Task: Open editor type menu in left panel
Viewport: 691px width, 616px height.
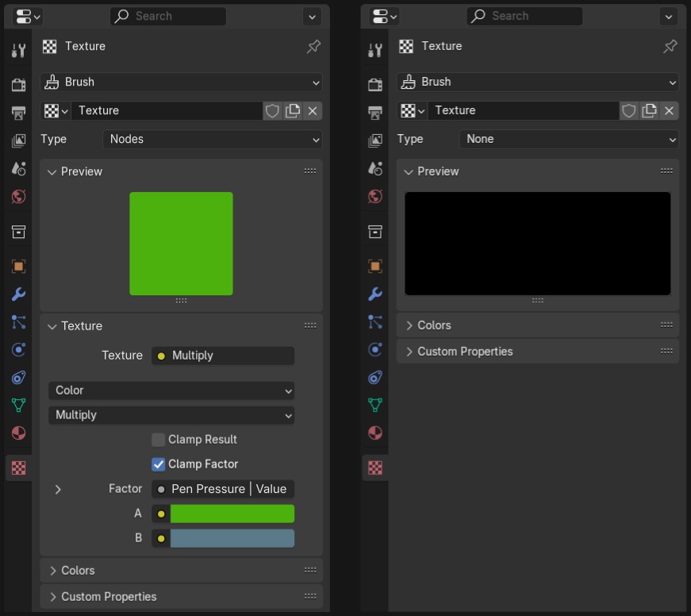Action: tap(28, 17)
